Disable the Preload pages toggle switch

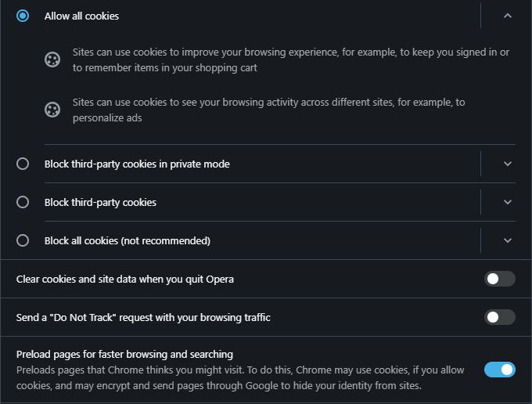(x=499, y=370)
